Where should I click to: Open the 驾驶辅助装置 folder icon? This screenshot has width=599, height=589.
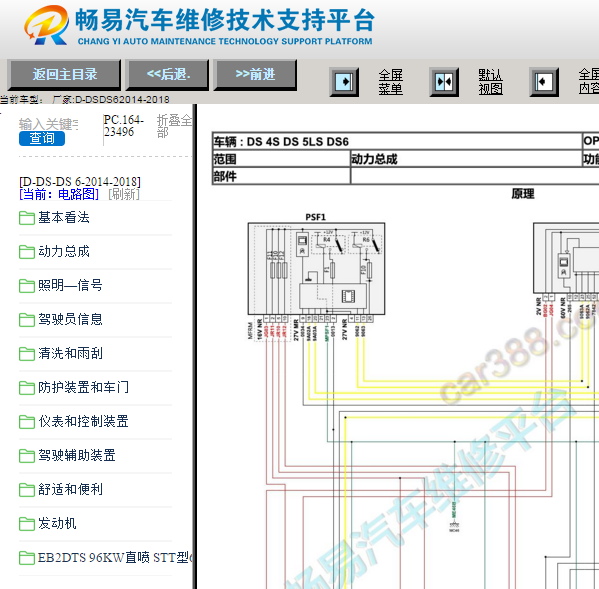click(x=27, y=456)
